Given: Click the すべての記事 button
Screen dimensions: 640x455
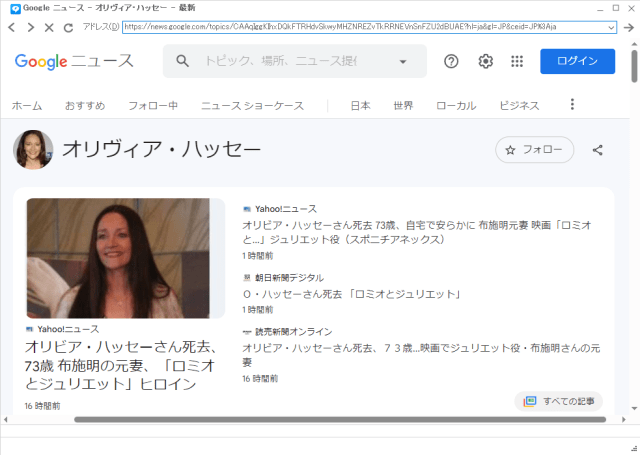Looking at the screenshot, I should coord(558,401).
